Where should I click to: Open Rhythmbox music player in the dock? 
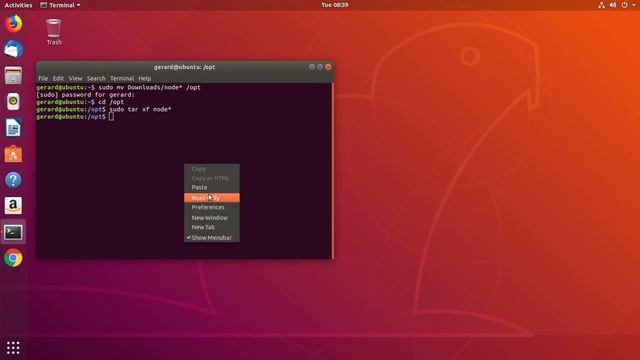[x=13, y=102]
